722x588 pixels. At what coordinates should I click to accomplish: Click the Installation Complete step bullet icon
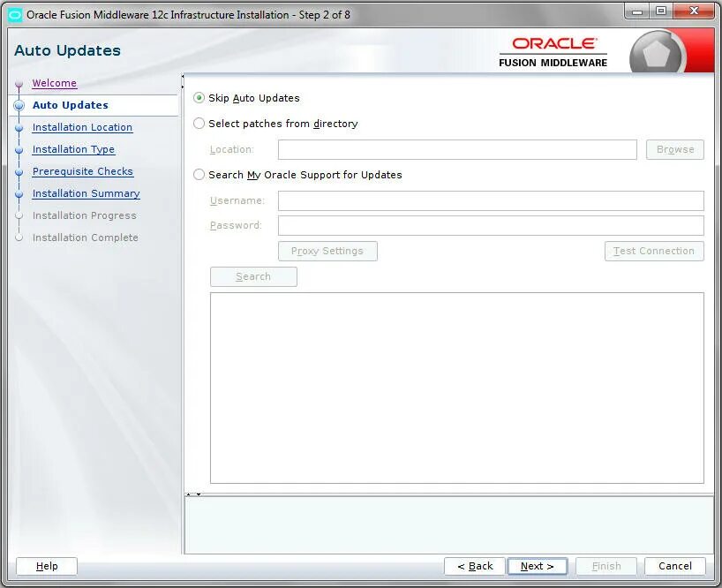pos(19,237)
